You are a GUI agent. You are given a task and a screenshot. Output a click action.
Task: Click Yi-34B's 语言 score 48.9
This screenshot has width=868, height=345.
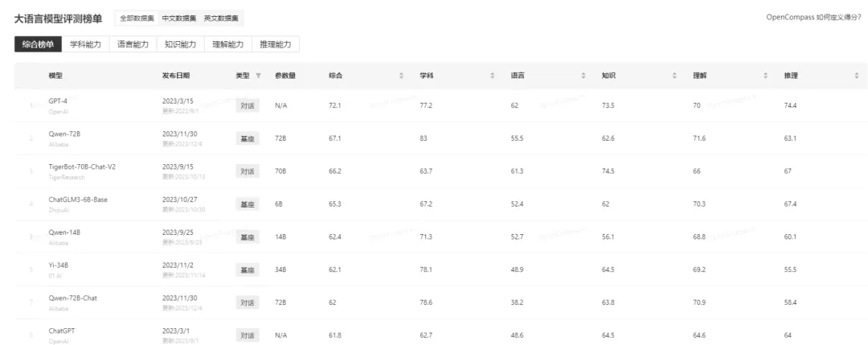517,269
